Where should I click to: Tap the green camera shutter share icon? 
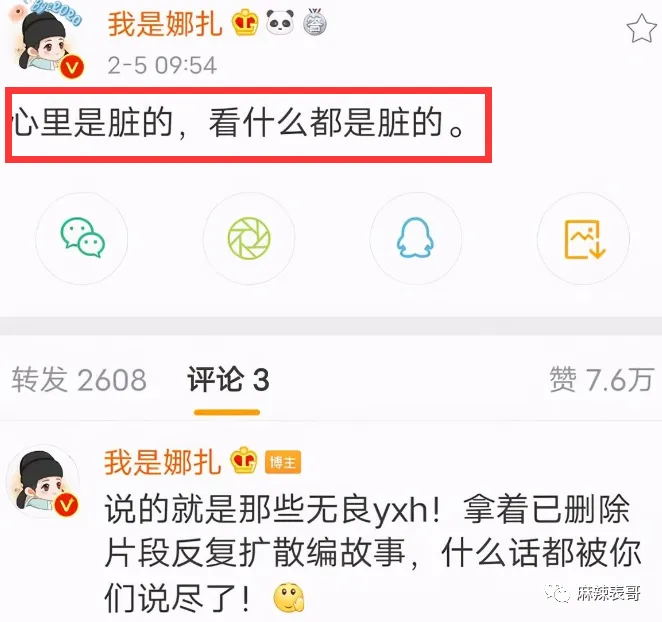(249, 238)
